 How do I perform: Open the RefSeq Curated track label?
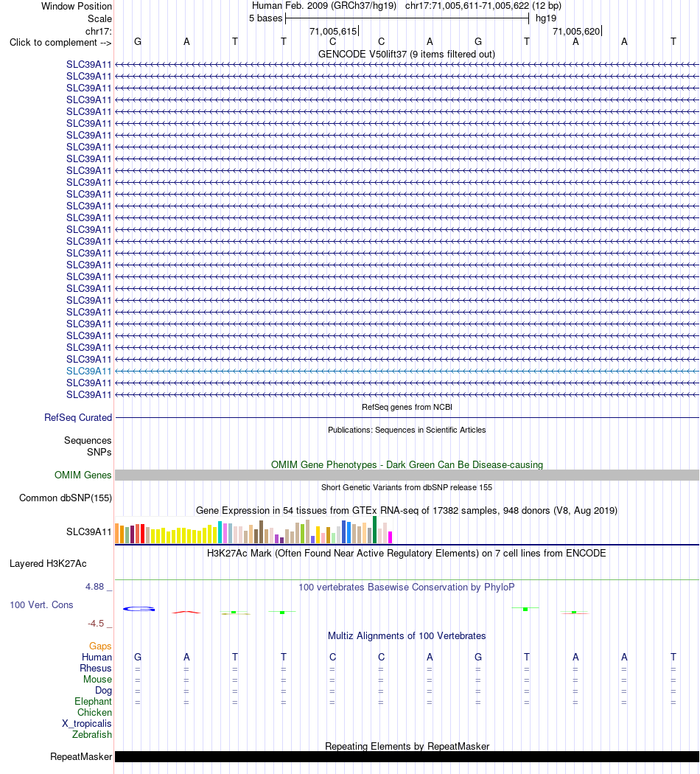pos(78,418)
